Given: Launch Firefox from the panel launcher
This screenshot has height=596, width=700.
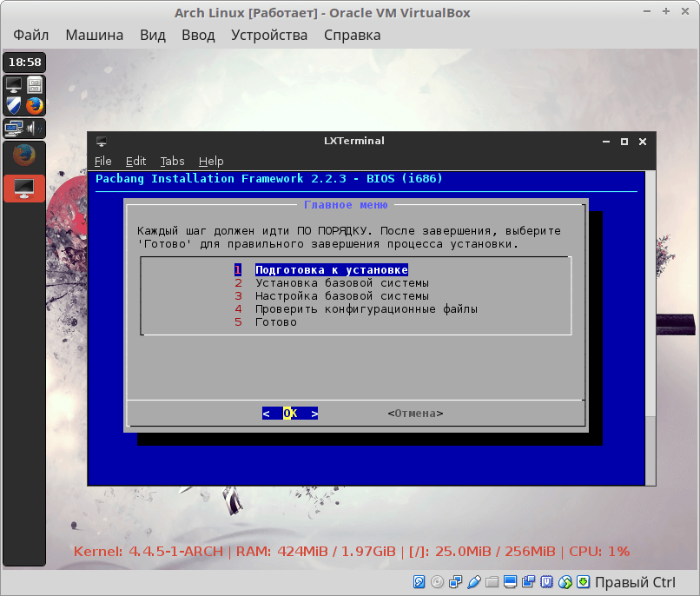Looking at the screenshot, I should coord(35,106).
